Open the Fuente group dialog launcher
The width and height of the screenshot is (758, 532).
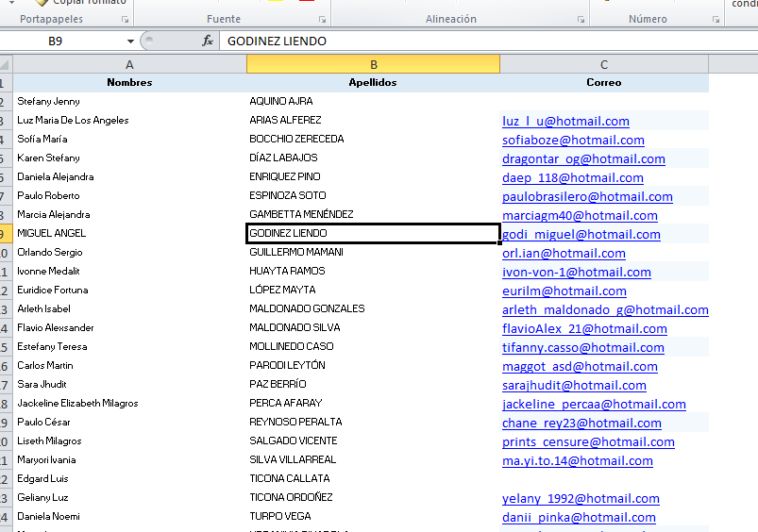323,20
